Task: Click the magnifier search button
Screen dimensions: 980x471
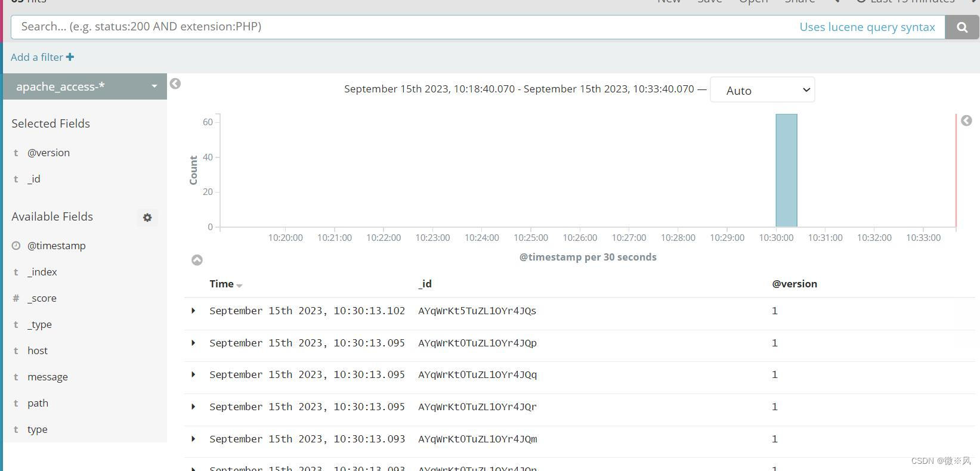Action: point(962,27)
